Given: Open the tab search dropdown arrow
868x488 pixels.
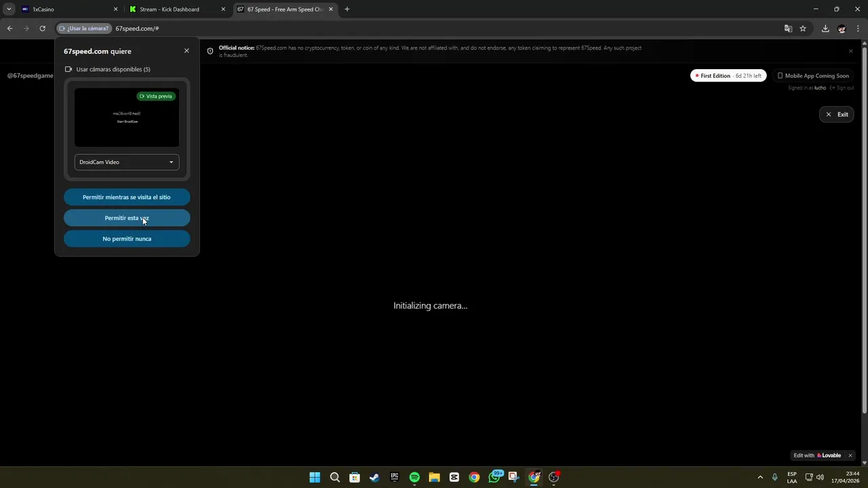Looking at the screenshot, I should [9, 9].
